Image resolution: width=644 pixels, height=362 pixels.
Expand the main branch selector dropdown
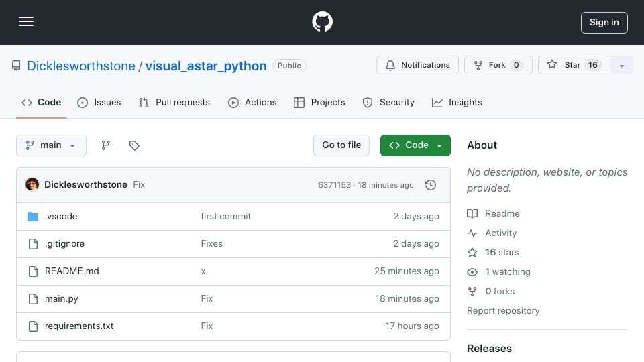tap(52, 145)
